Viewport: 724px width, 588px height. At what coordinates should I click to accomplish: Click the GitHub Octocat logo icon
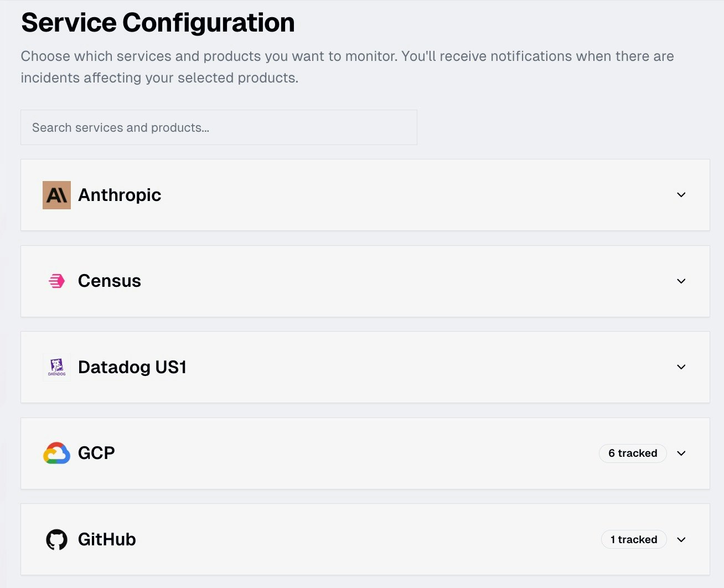pyautogui.click(x=56, y=539)
